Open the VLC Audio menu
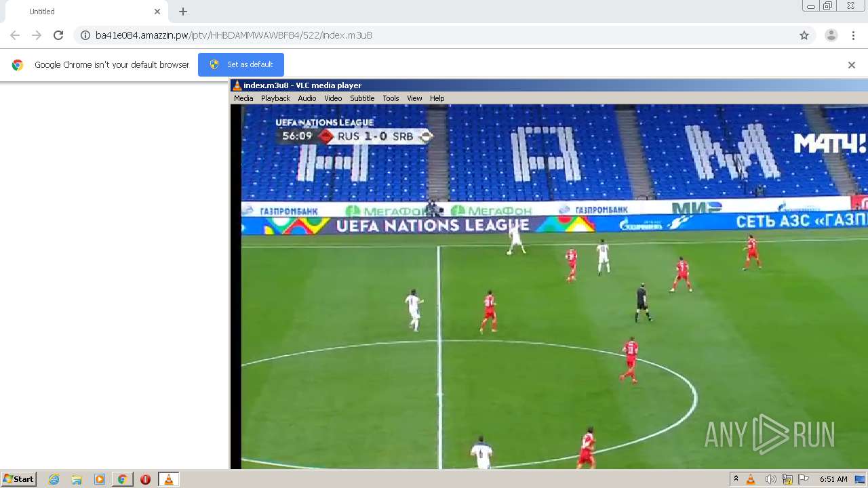 [307, 98]
